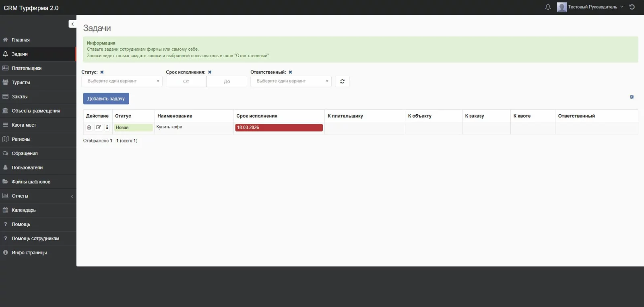644x307 pixels.
Task: Collapse the sidebar with arrow
Action: (72, 24)
